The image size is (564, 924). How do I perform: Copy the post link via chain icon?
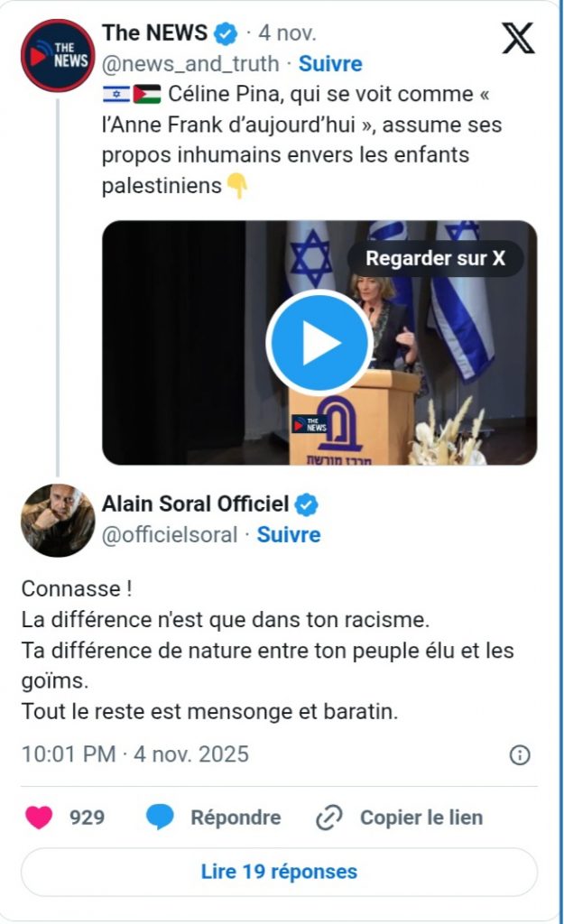[328, 818]
